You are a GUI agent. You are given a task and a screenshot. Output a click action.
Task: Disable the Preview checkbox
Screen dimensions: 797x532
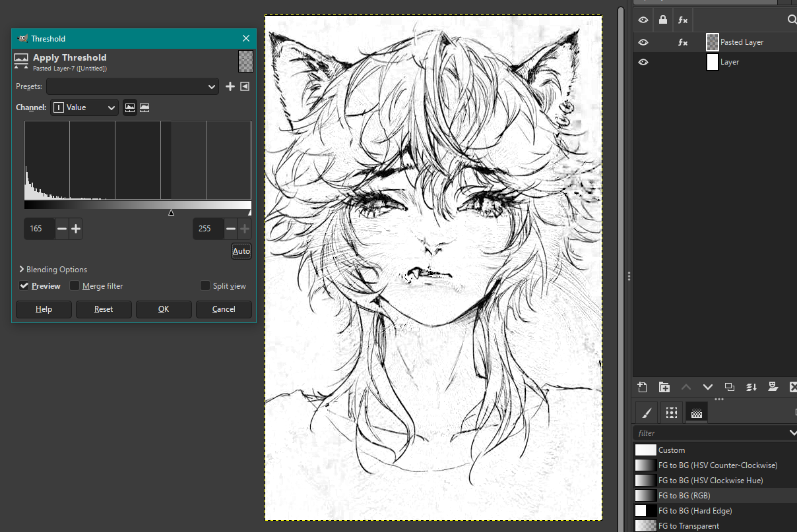point(24,285)
